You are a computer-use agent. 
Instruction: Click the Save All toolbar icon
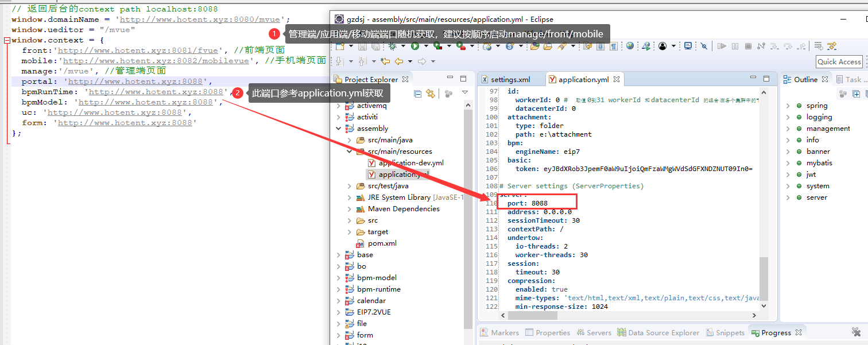[375, 46]
